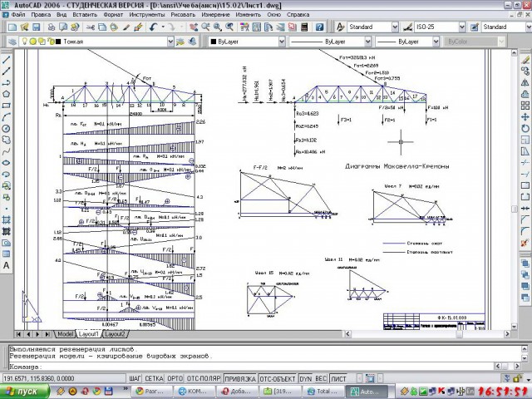Open the DesignCenter palette icon
The height and width of the screenshot is (399, 532).
coord(257,27)
